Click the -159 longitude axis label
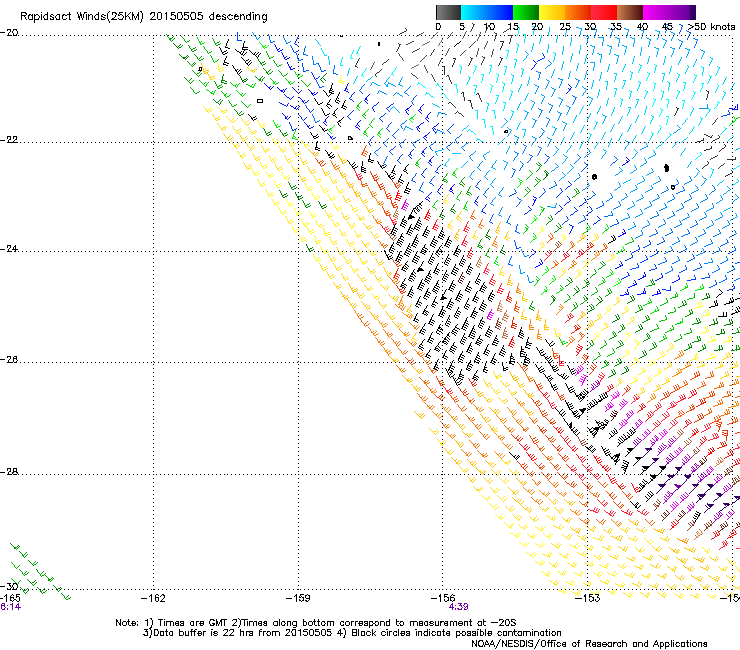This screenshot has width=740, height=650. [x=298, y=598]
